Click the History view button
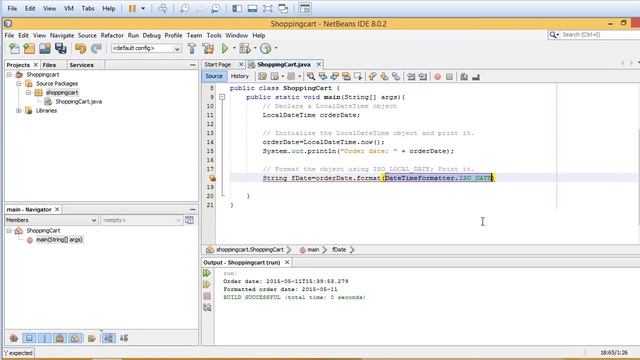The width and height of the screenshot is (640, 360). click(x=240, y=76)
